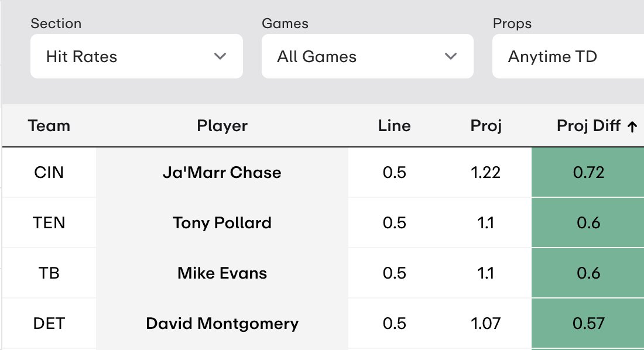Click the Line column header
The image size is (644, 350).
tap(394, 126)
